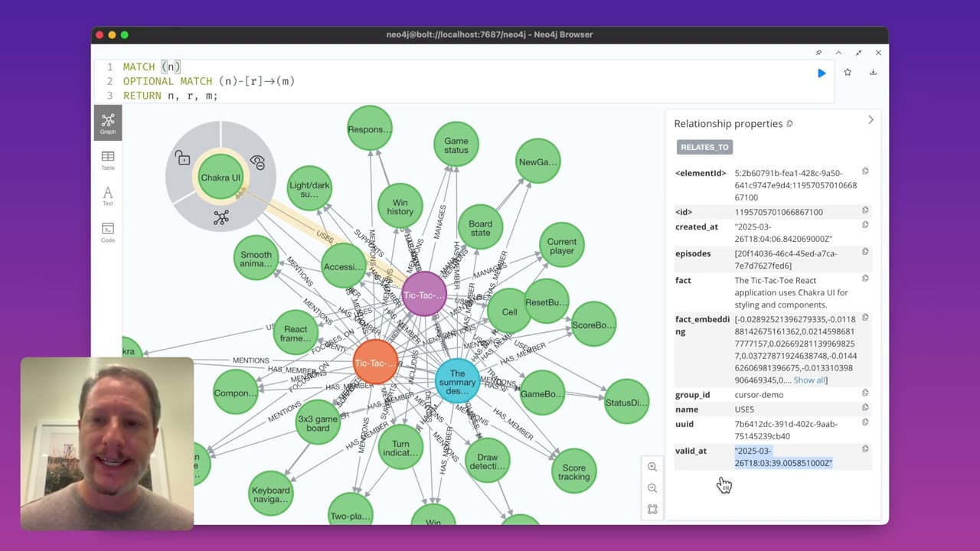Hide the Chakra UI node via eye icon

point(257,162)
